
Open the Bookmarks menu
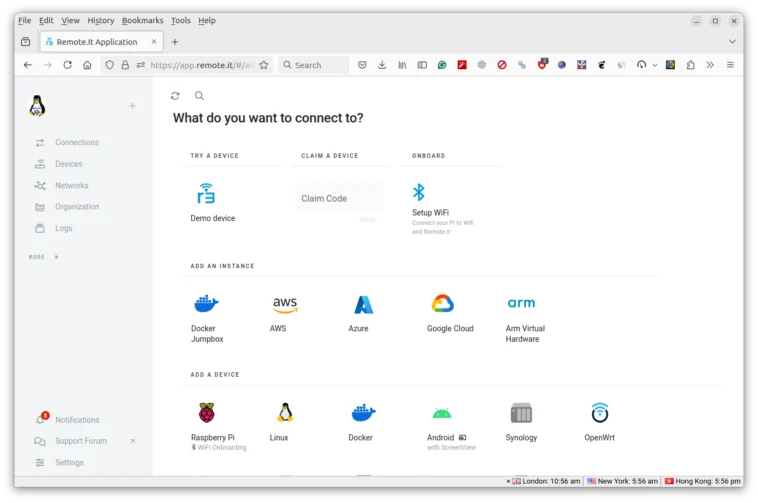point(142,20)
